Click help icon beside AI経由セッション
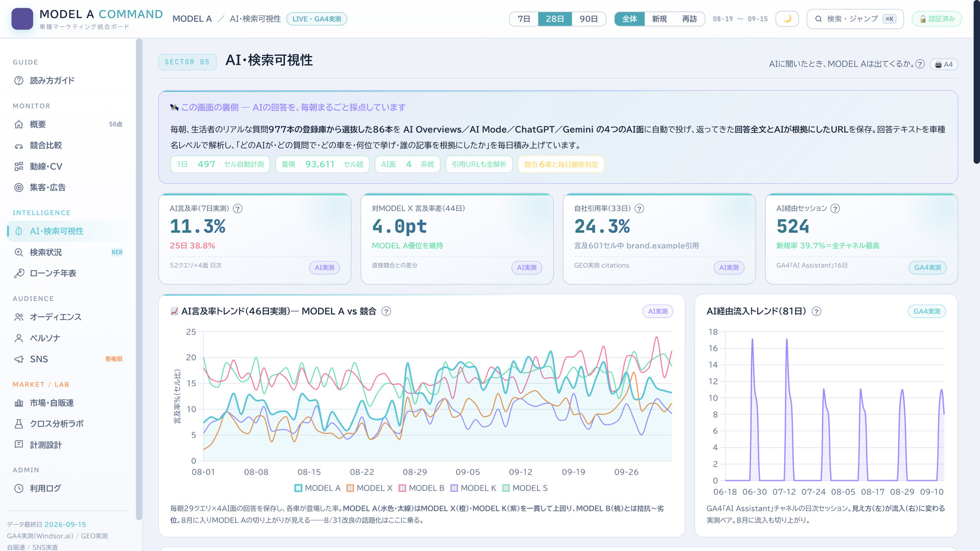The height and width of the screenshot is (551, 980). (x=835, y=208)
